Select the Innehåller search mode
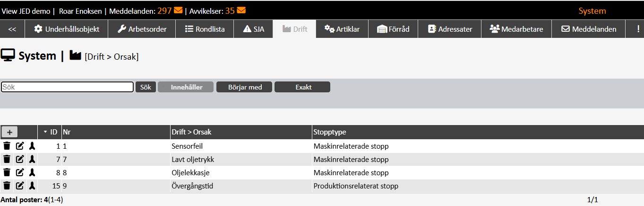The width and height of the screenshot is (644, 206). pos(186,87)
